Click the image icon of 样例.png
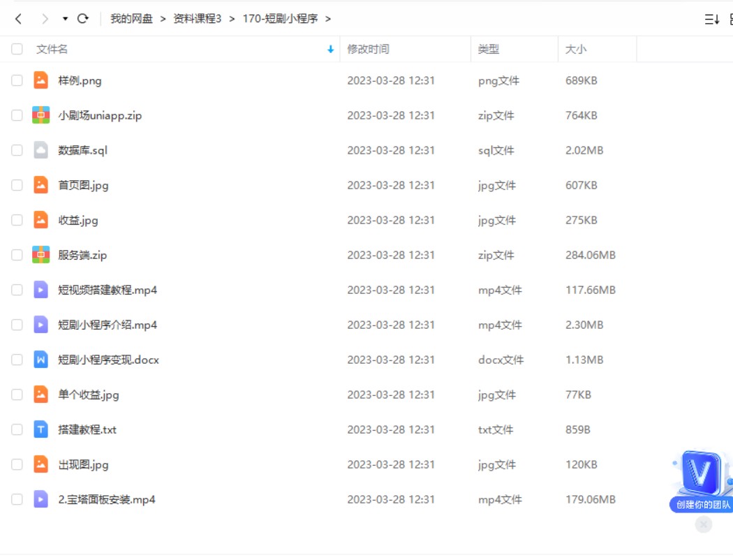The image size is (733, 560). click(x=41, y=80)
